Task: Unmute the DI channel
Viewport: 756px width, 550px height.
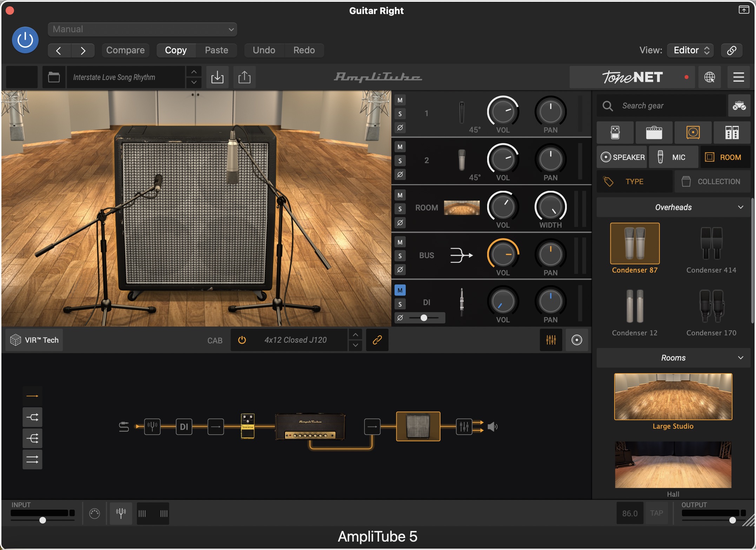Action: (x=400, y=290)
